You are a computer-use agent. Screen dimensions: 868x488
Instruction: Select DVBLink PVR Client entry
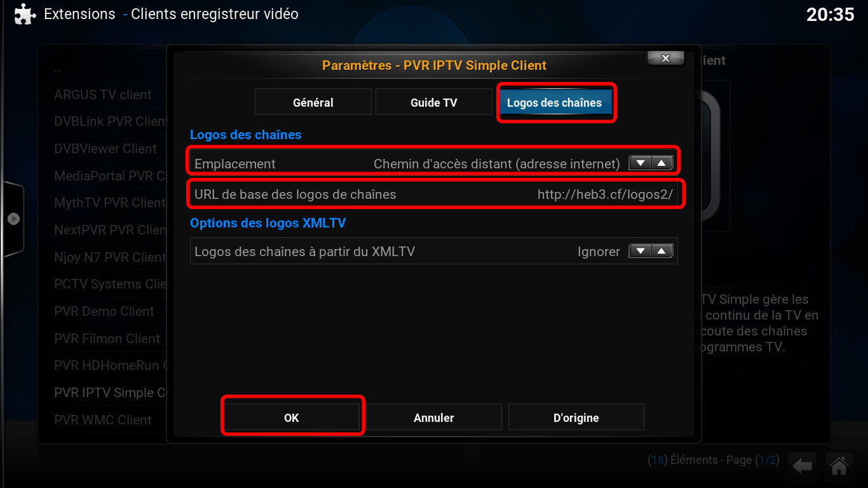[x=110, y=121]
